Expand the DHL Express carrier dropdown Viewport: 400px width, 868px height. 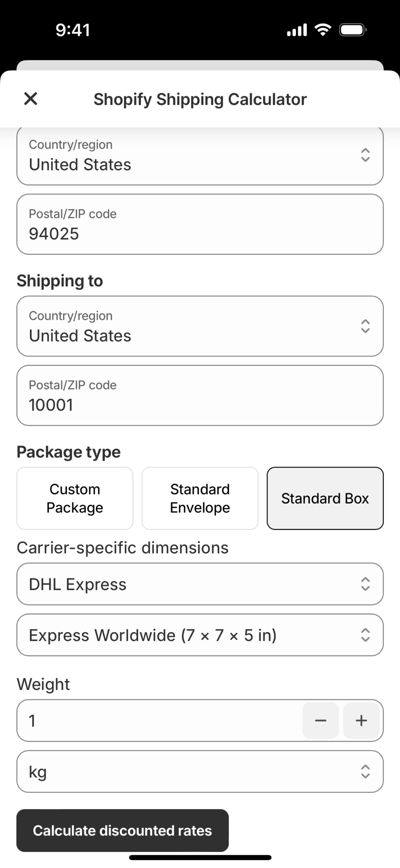[200, 584]
